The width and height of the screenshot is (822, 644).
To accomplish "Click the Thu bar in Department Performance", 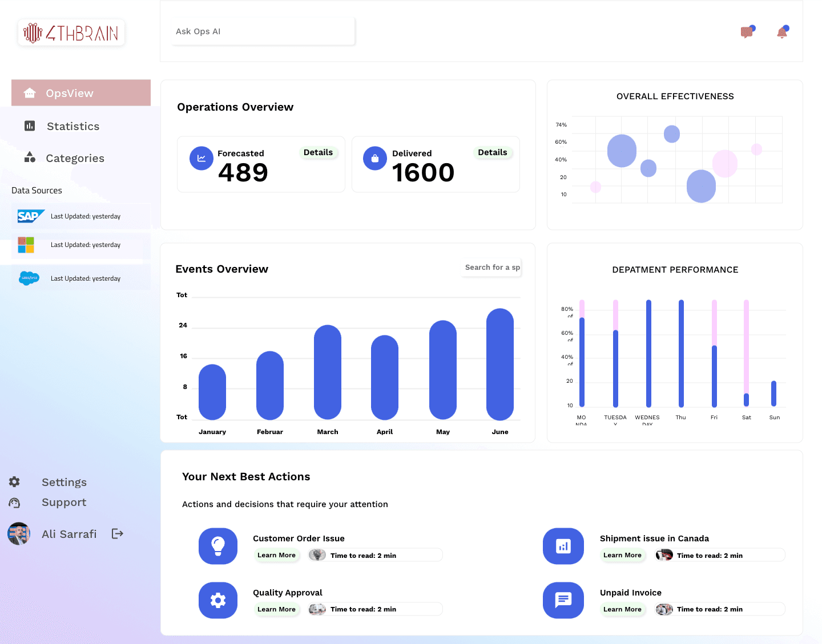I will (x=681, y=353).
